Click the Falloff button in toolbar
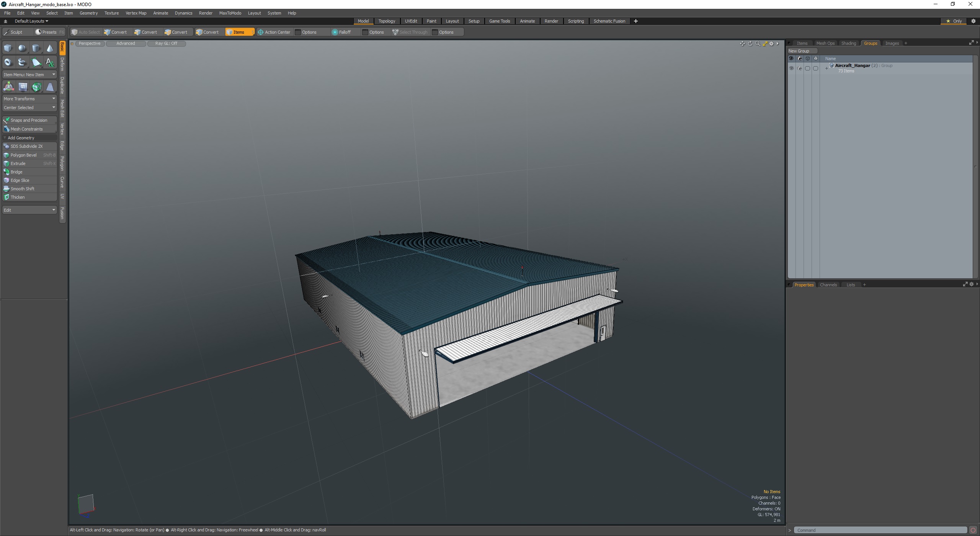The width and height of the screenshot is (980, 536). click(x=344, y=32)
